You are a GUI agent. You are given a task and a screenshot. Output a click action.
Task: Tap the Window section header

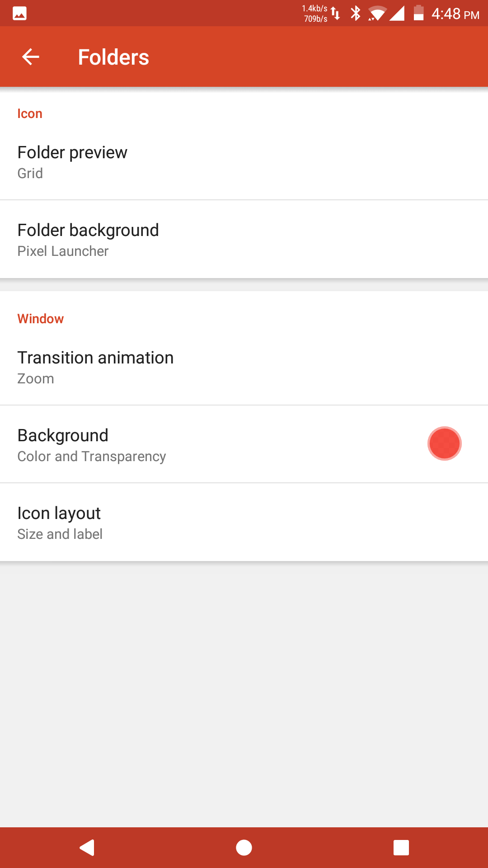(41, 319)
